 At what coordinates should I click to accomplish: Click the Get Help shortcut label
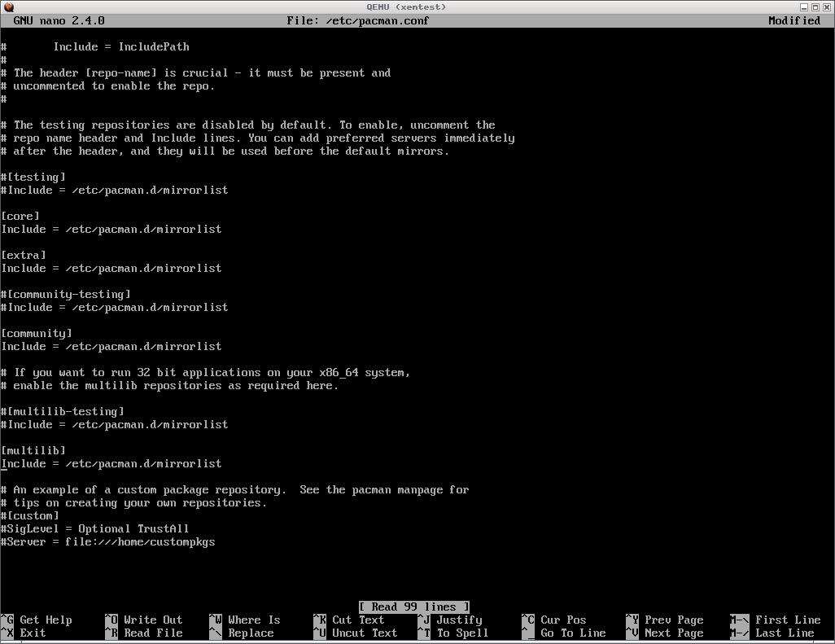click(x=46, y=620)
